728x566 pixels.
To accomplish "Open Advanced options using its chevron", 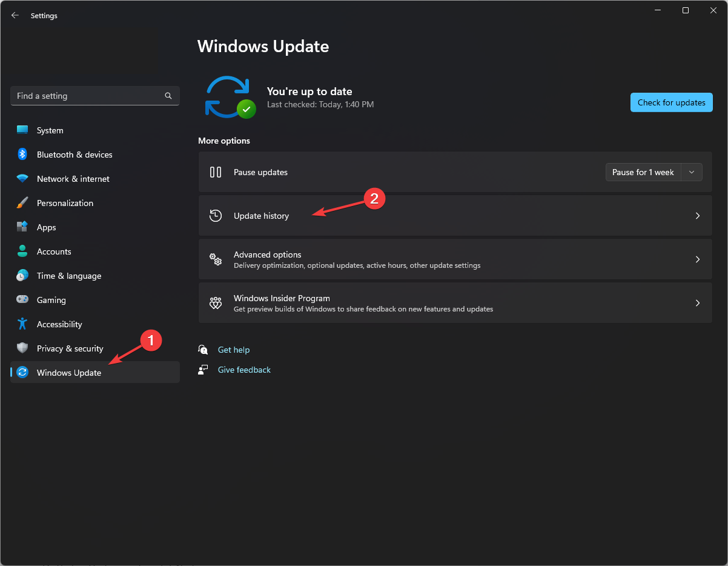I will coord(697,259).
